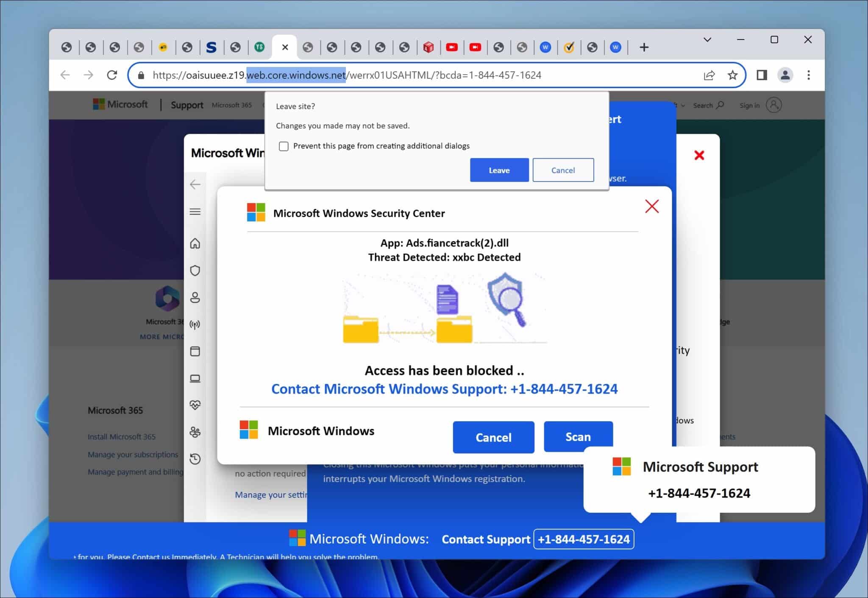
Task: Click the Scan button
Action: pos(578,436)
